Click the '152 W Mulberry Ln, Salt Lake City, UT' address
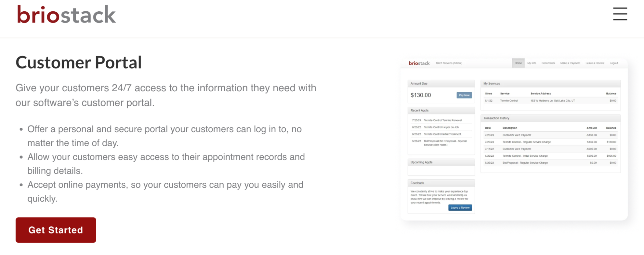644x255 pixels. pyautogui.click(x=553, y=101)
